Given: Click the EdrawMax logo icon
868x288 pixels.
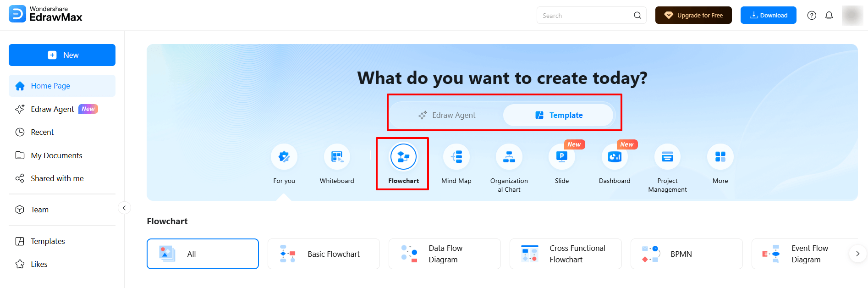Looking at the screenshot, I should click(17, 14).
